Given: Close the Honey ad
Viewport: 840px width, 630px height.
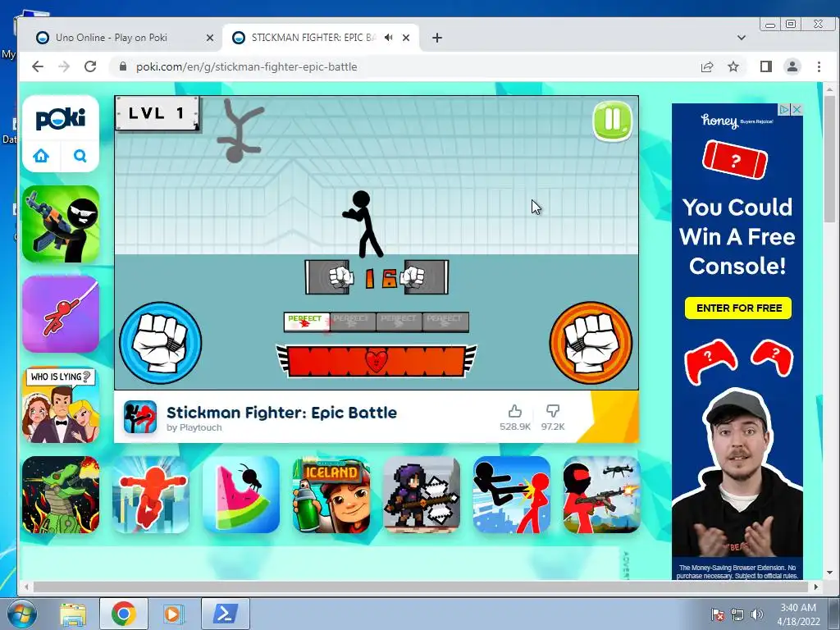Looking at the screenshot, I should tap(797, 109).
